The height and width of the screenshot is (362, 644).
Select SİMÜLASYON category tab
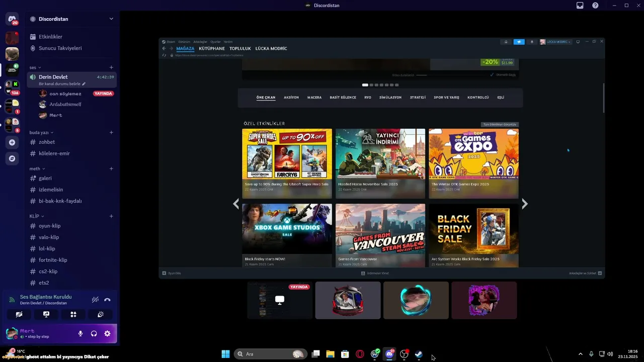pos(390,98)
